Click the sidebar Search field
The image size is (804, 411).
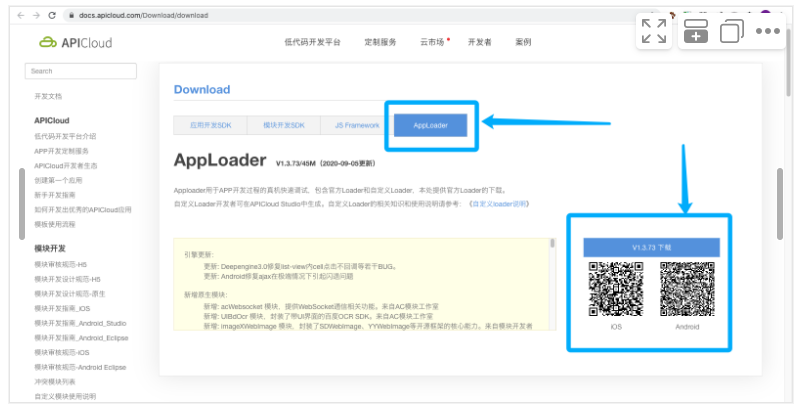pos(81,71)
